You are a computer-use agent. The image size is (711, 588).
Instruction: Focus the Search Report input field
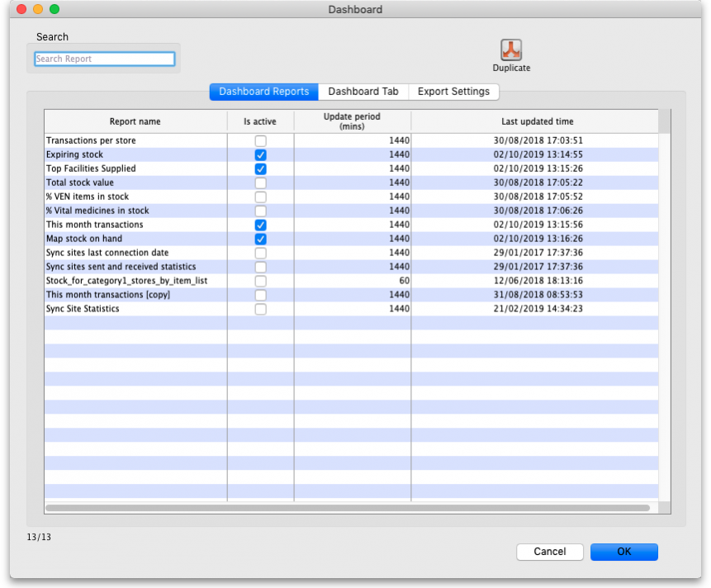(x=104, y=59)
